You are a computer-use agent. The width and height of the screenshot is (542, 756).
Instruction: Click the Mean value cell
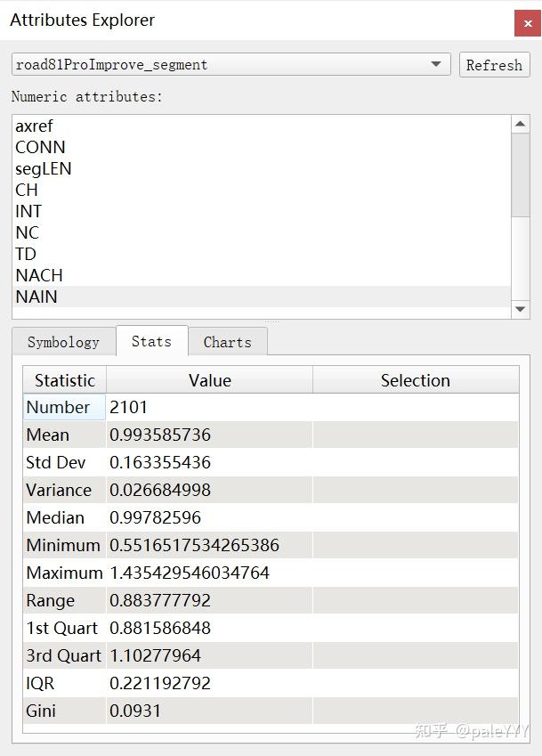pos(209,435)
